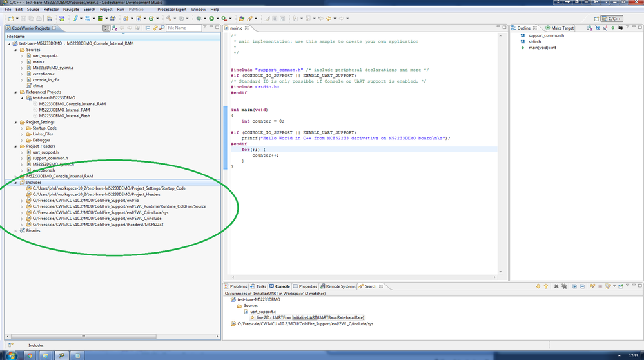Viewport: 644px width, 360px height.
Task: Click Remove All Matches icon in Search view
Action: point(564,286)
